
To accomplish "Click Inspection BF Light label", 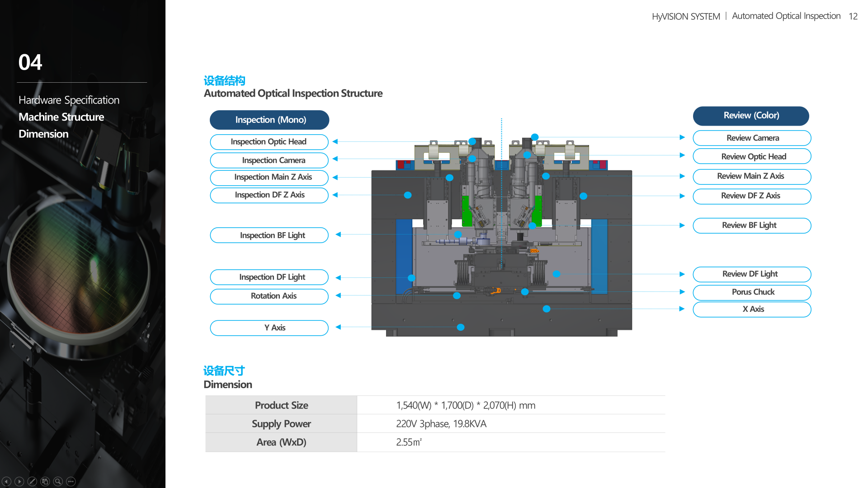I will (269, 235).
